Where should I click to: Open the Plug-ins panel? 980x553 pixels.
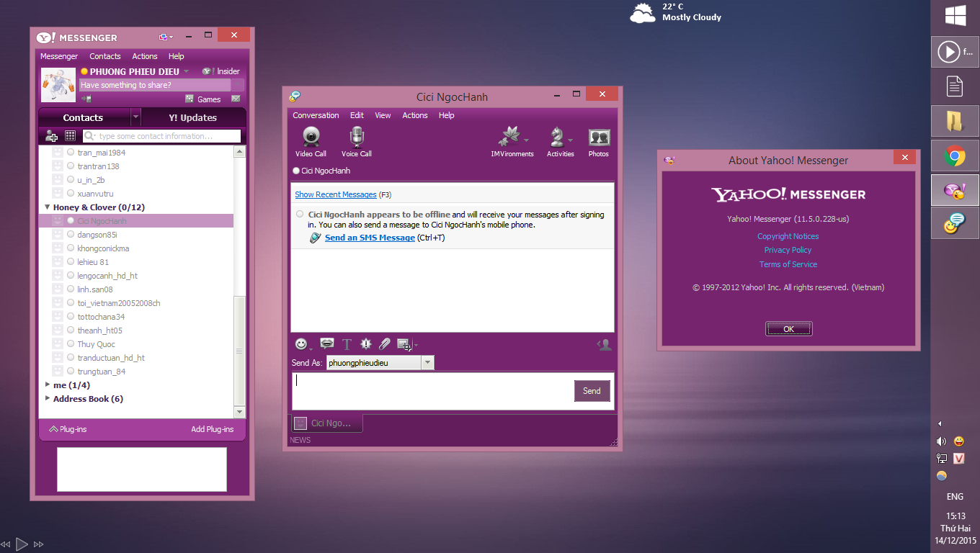pos(68,429)
